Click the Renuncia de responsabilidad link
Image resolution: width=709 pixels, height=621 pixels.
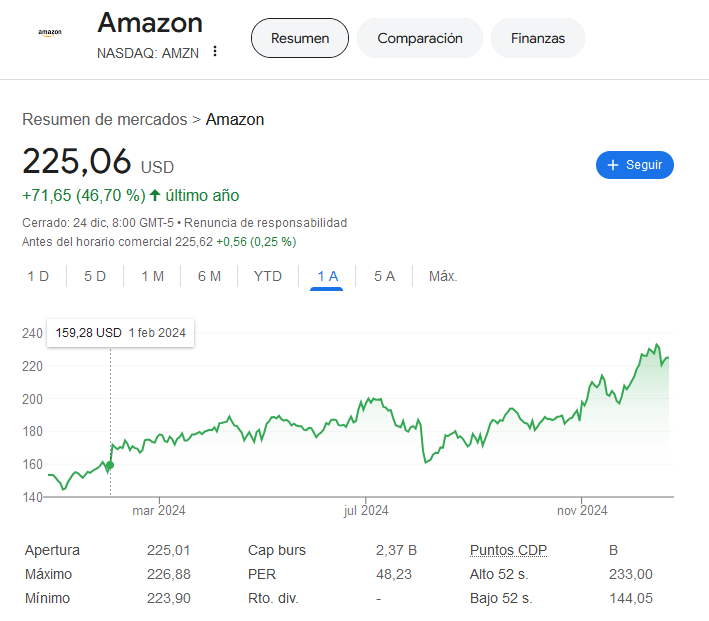(265, 223)
